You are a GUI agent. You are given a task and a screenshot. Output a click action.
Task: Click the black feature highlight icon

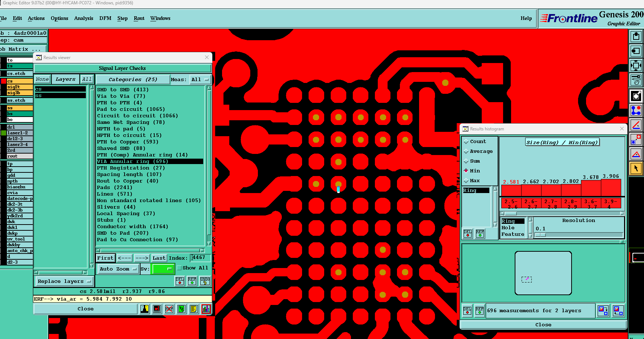pyautogui.click(x=636, y=96)
